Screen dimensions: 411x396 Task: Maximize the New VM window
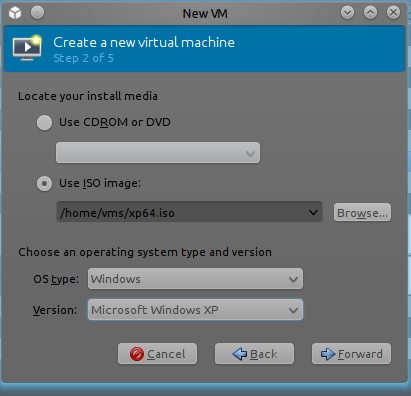pos(370,13)
